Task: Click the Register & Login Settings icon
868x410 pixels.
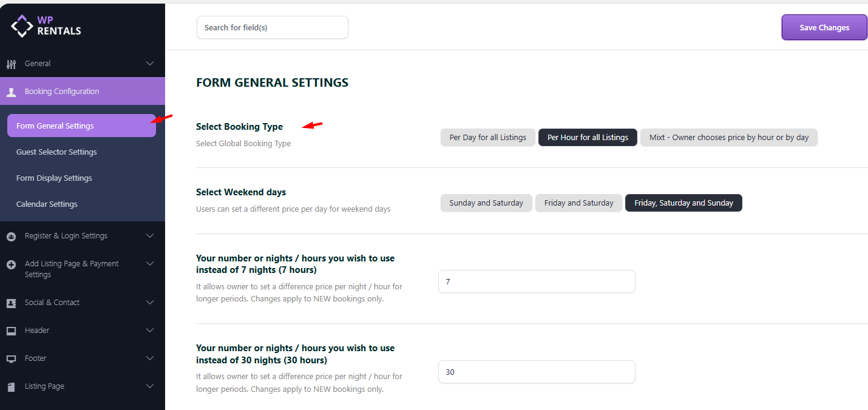Action: (x=11, y=237)
